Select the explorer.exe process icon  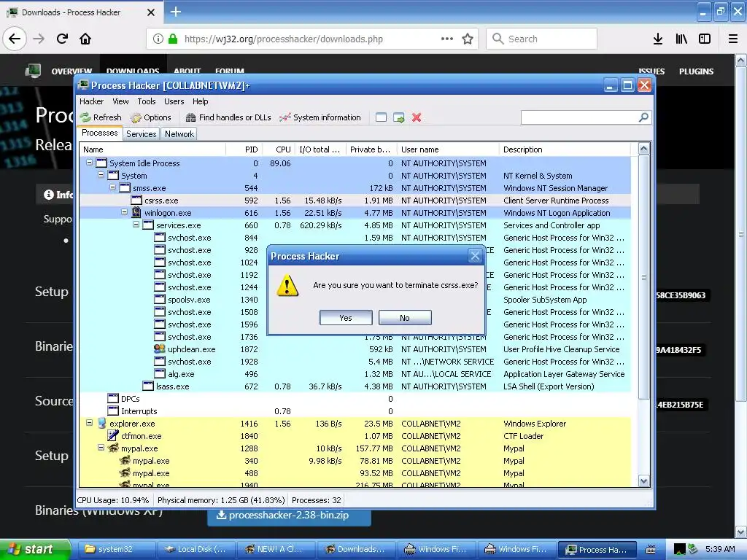(101, 424)
